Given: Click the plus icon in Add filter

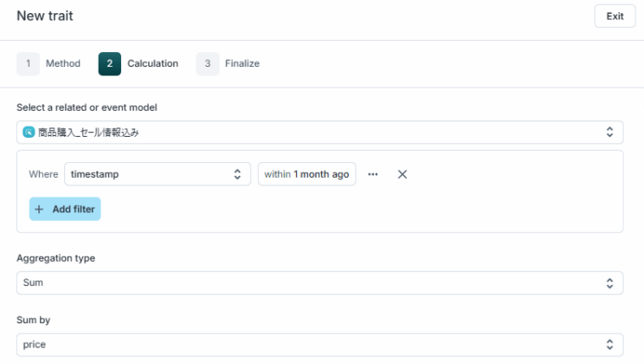Looking at the screenshot, I should [x=39, y=210].
